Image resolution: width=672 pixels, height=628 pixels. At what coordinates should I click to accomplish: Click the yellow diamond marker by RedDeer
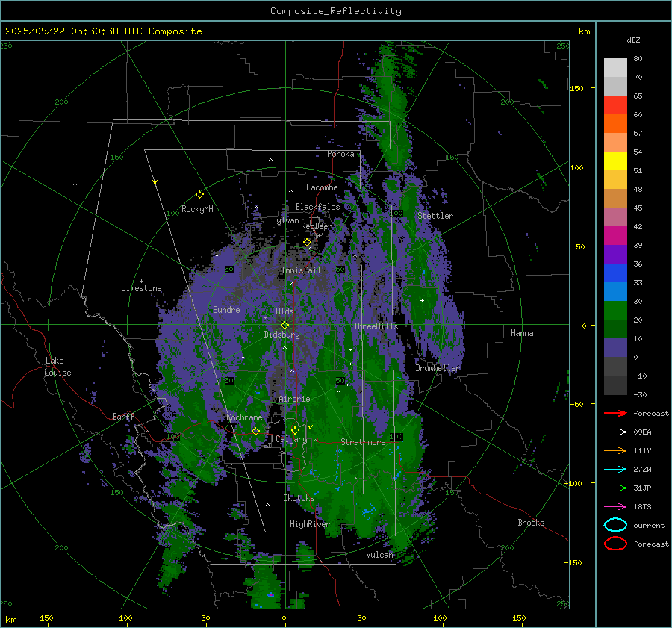[307, 243]
